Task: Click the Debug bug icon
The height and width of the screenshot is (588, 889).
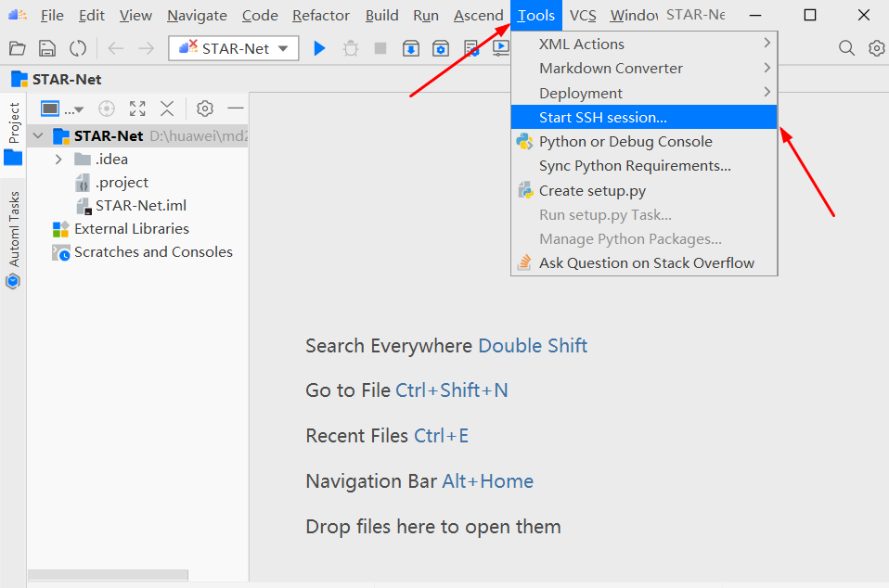Action: pyautogui.click(x=351, y=49)
